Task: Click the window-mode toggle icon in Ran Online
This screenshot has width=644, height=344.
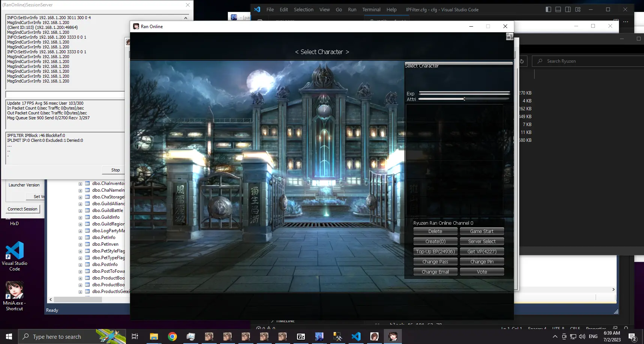Action: point(509,36)
